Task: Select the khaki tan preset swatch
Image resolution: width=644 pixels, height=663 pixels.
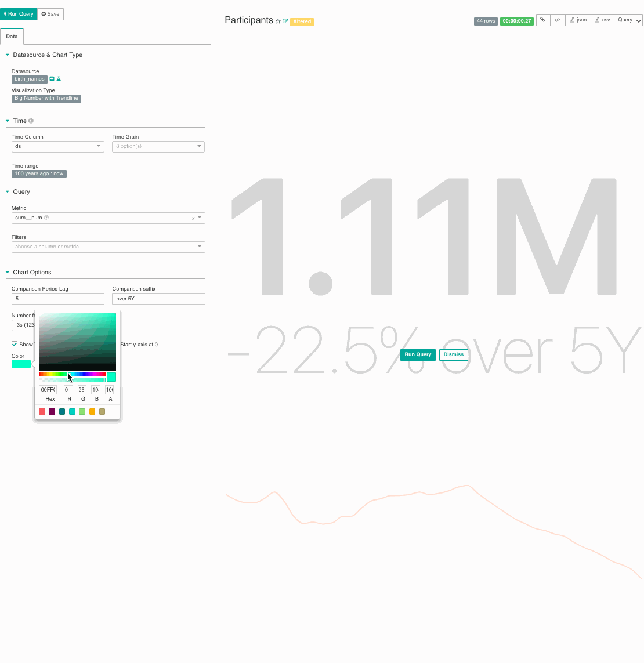Action: tap(102, 411)
